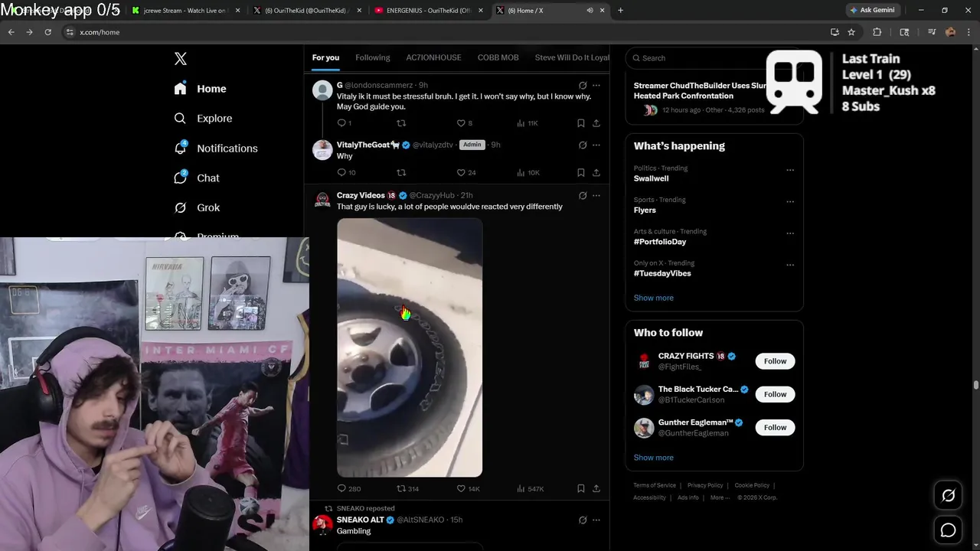Like the VitalyTheGoat post with 24 likes
Screen dimensions: 980x551
tap(461, 173)
